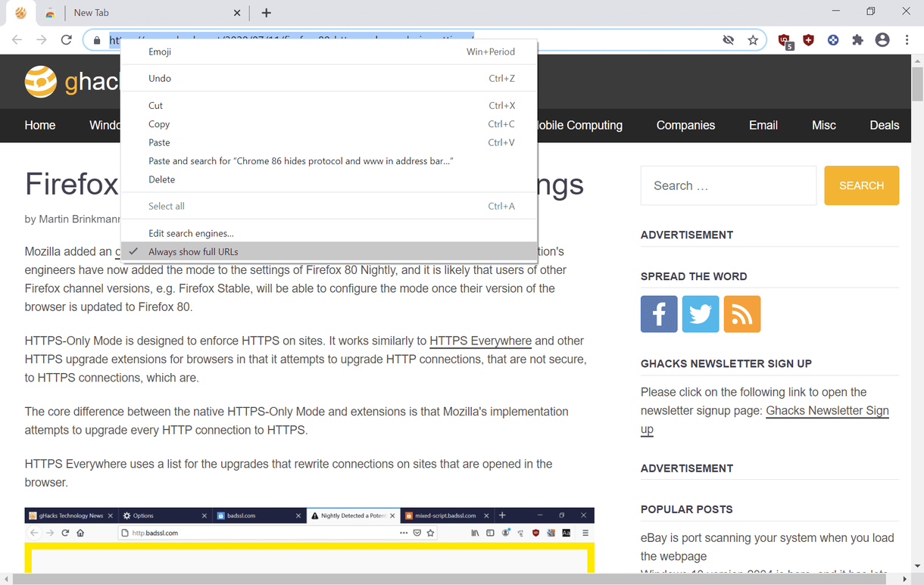
Task: Click the orange SEARCH button
Action: [x=862, y=185]
